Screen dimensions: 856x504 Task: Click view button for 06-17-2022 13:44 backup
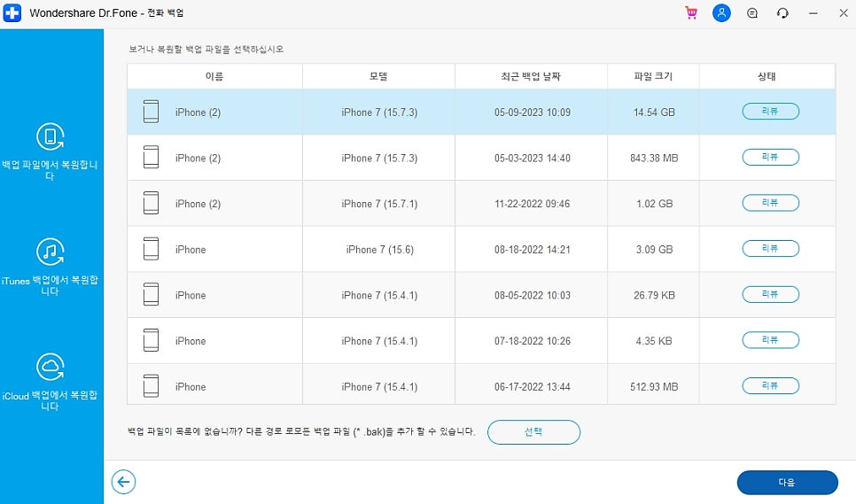tap(770, 385)
